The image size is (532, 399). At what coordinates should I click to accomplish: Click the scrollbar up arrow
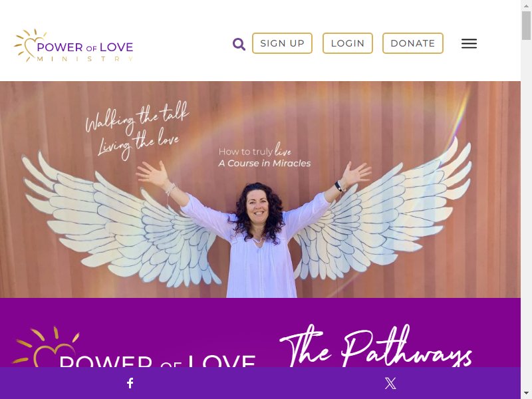(x=526, y=5)
